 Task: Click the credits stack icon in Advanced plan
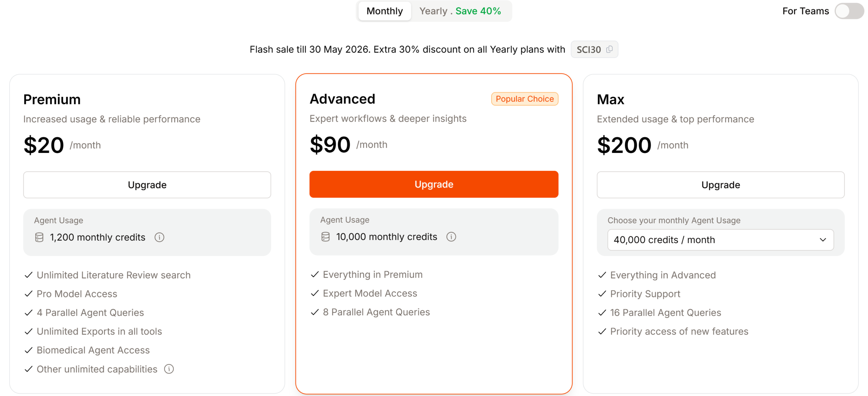[325, 237]
